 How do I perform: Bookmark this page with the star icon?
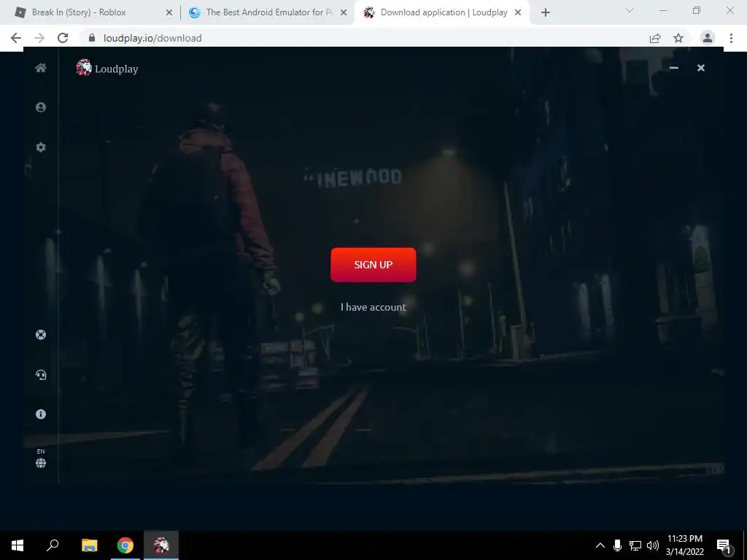click(x=678, y=38)
